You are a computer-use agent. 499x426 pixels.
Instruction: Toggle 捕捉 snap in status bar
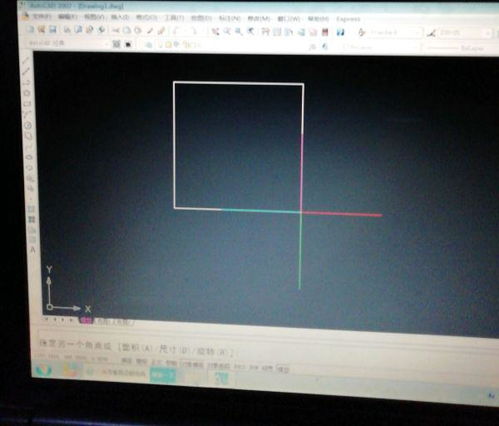point(127,360)
